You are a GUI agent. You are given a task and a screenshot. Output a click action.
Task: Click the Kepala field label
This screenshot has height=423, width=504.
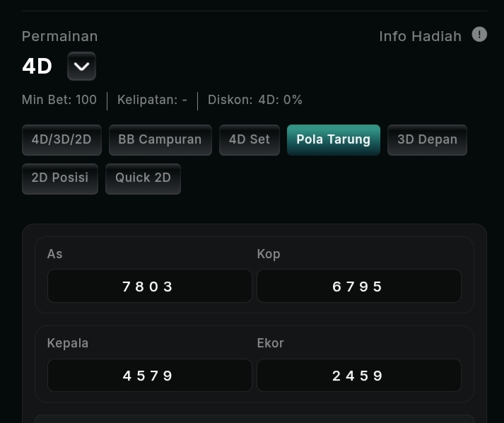coord(68,343)
